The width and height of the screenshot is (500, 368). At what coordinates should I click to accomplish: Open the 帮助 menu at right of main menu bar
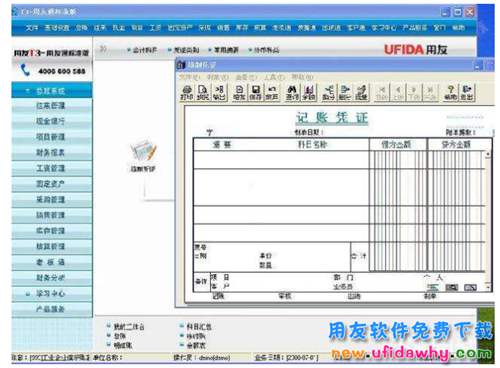tap(458, 28)
